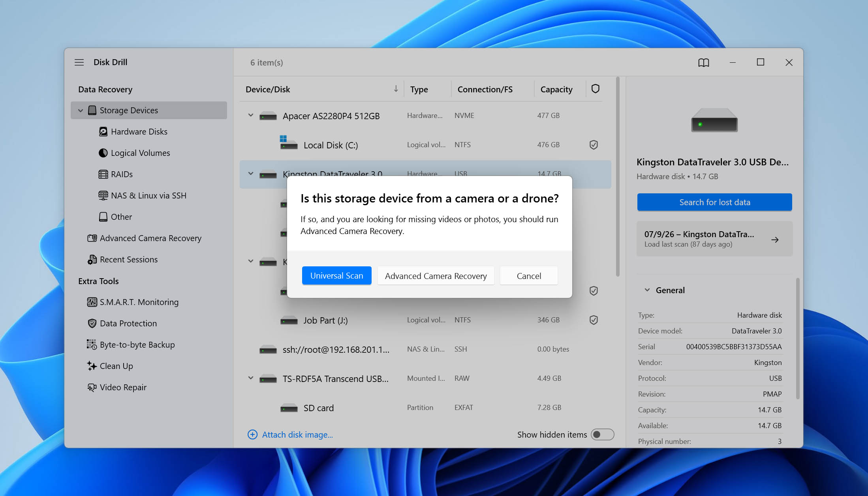868x496 pixels.
Task: Collapse the Kingston DataTraveler 3.0 row
Action: (x=251, y=174)
